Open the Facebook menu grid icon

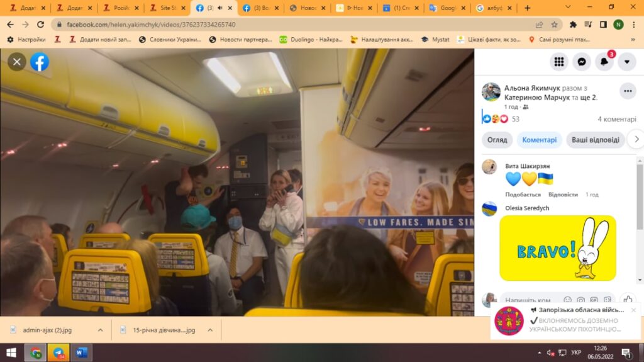pos(558,62)
